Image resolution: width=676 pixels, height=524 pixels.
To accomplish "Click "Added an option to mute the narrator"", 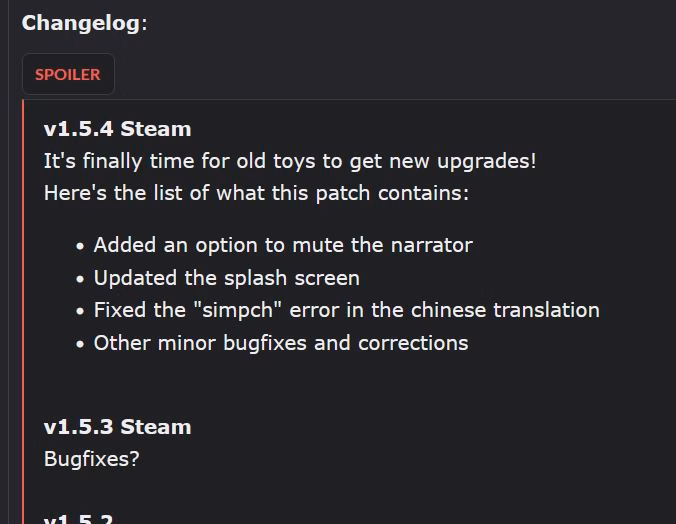I will click(x=283, y=245).
